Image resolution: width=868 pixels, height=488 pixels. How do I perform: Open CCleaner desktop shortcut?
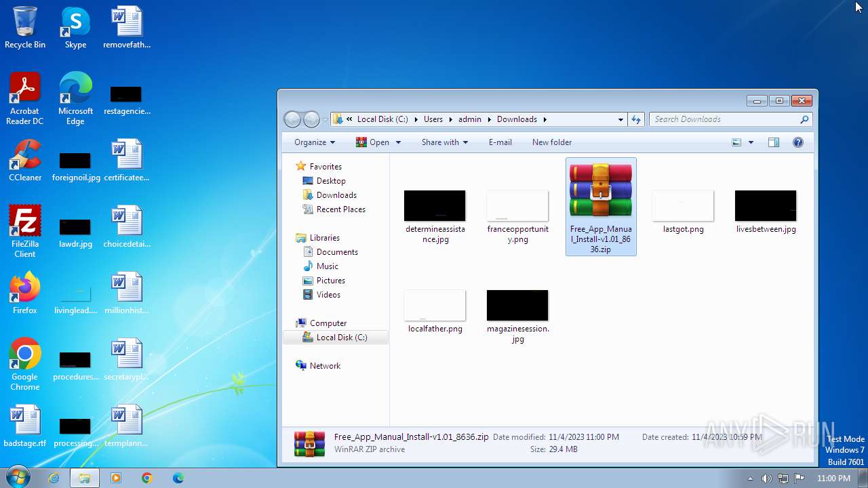pyautogui.click(x=25, y=161)
